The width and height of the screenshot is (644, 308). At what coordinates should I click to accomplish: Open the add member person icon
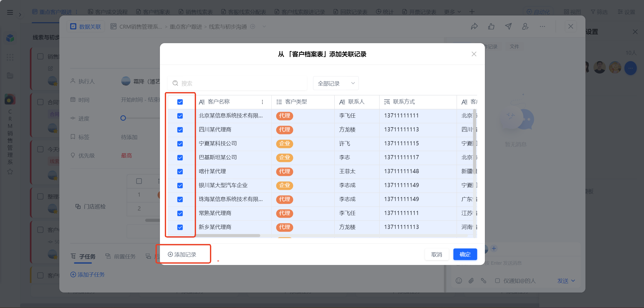[x=525, y=26]
